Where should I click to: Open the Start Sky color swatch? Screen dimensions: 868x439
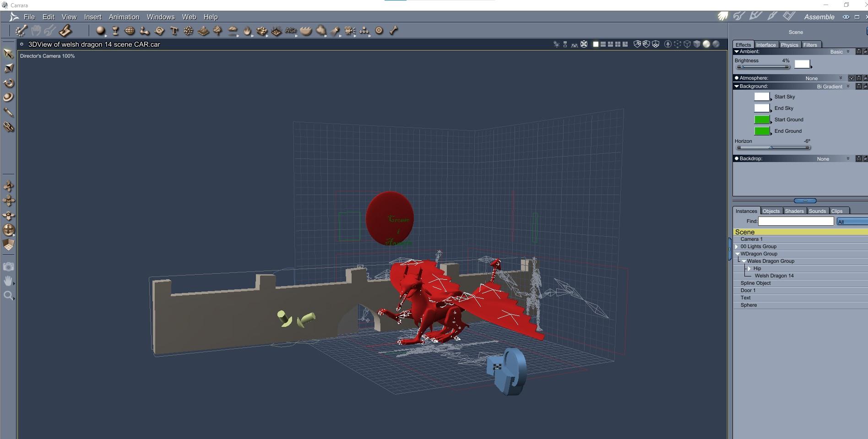762,97
